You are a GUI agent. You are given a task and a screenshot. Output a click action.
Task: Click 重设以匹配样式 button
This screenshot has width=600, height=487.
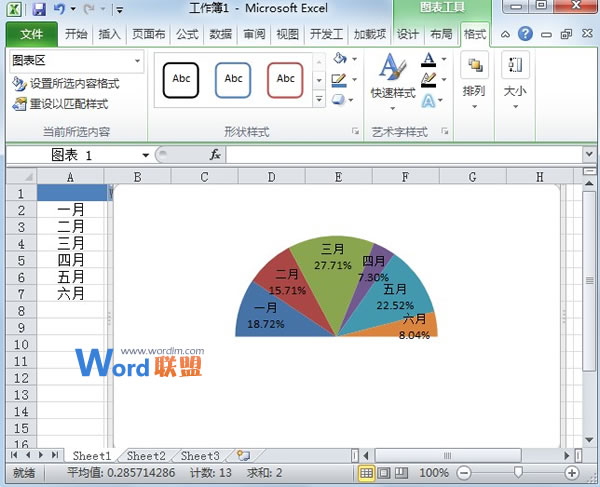click(60, 104)
